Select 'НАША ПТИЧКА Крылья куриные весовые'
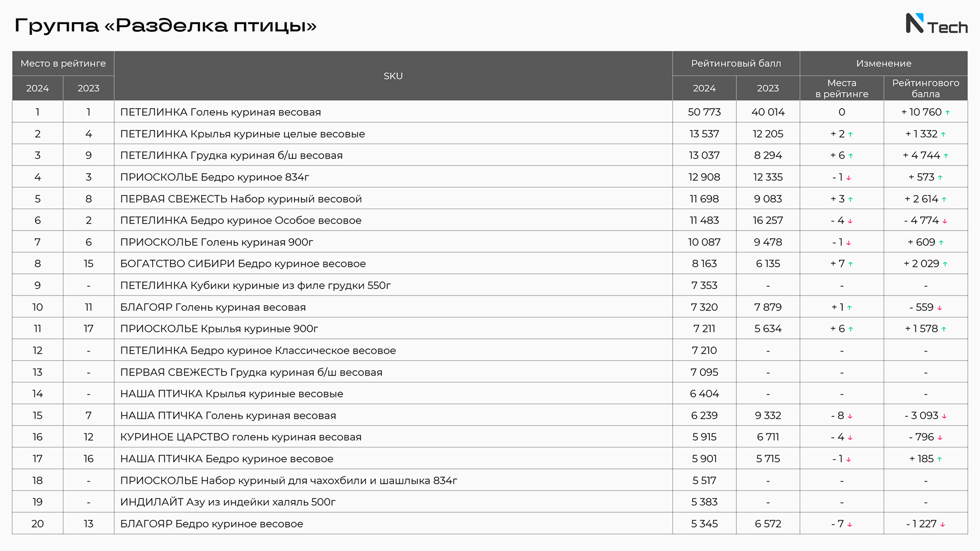Viewport: 980px width, 551px height. click(x=232, y=394)
